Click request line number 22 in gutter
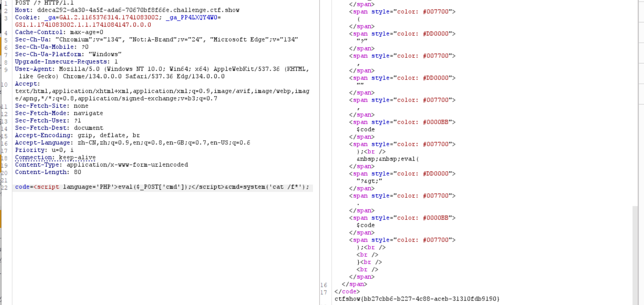 pyautogui.click(x=4, y=188)
